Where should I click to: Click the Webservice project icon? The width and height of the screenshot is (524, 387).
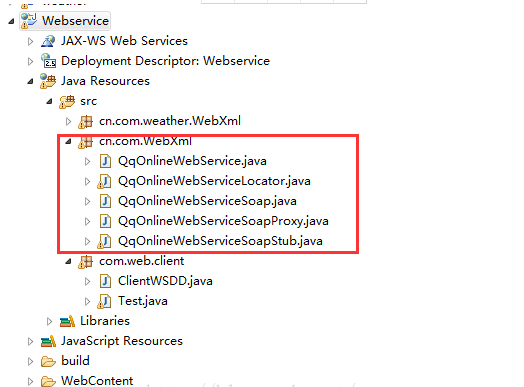click(x=29, y=21)
